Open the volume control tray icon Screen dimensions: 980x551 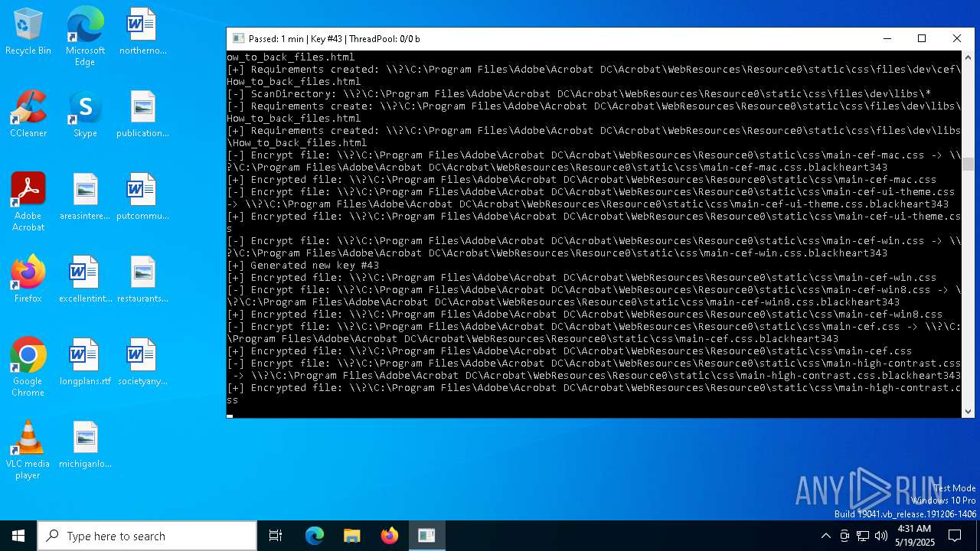pyautogui.click(x=881, y=536)
